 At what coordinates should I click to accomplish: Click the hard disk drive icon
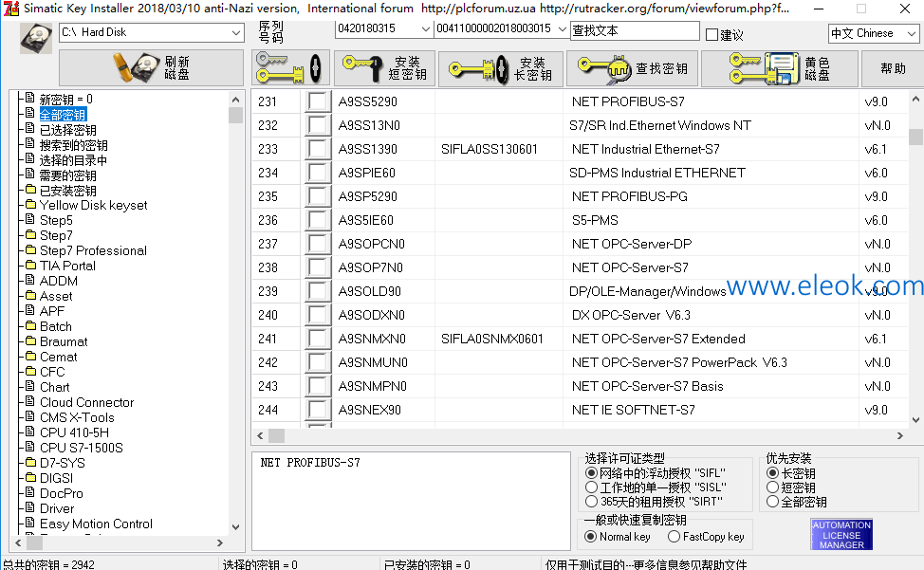point(36,38)
